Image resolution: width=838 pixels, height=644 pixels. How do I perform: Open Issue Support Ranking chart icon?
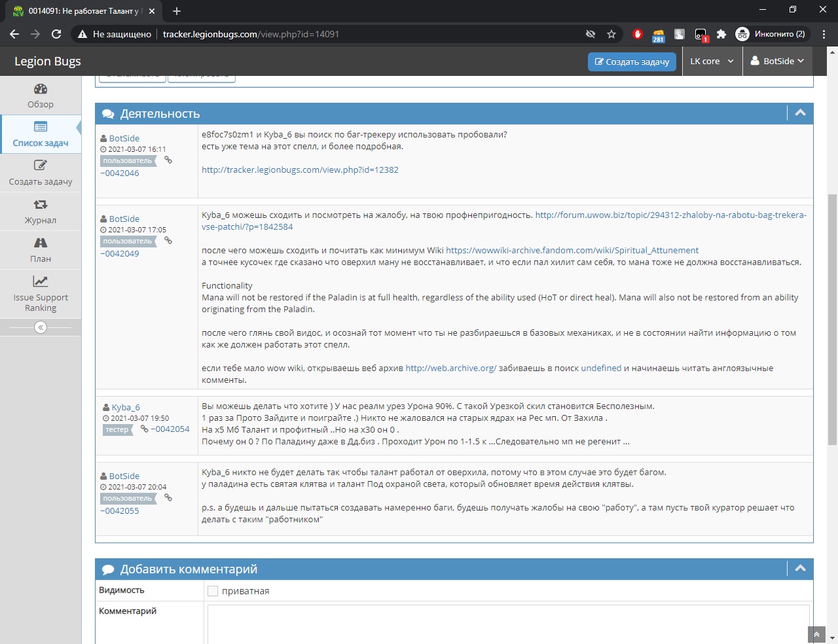point(41,281)
